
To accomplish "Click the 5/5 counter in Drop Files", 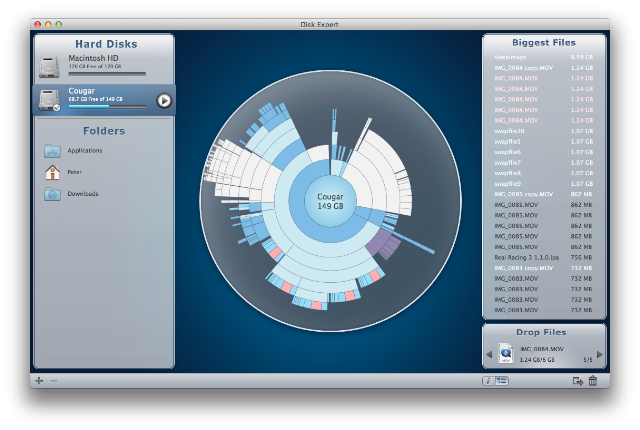I will [588, 360].
